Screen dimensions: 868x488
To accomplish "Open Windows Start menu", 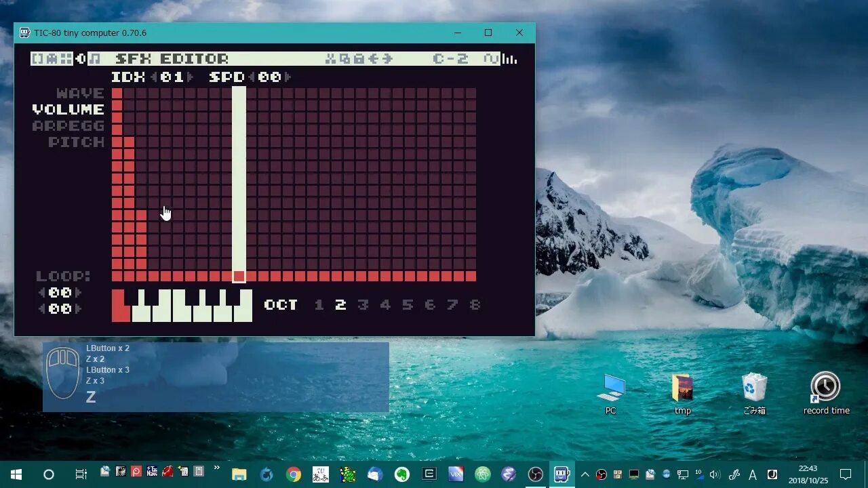I will click(16, 474).
